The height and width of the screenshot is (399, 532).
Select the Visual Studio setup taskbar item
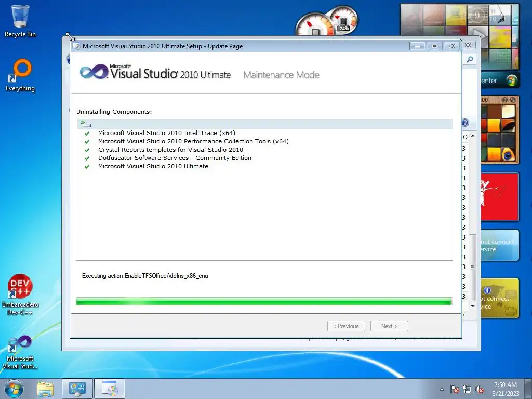[109, 389]
